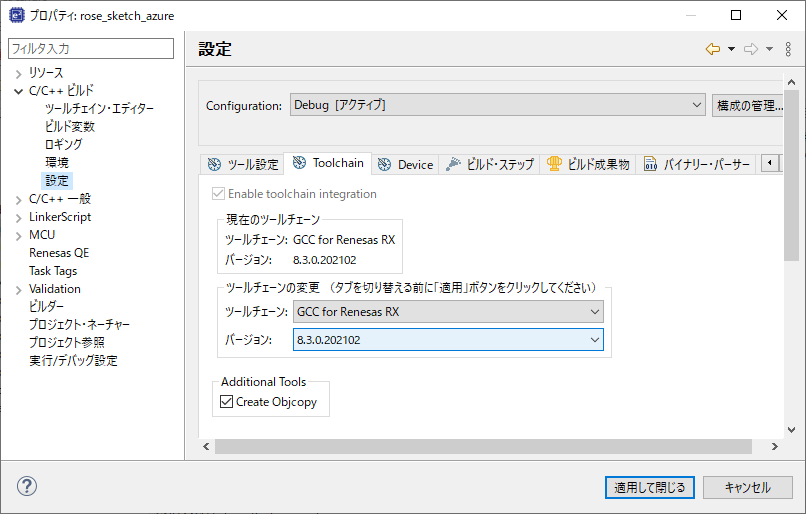
Task: Open the forward history dropdown arrow
Action: coord(770,49)
